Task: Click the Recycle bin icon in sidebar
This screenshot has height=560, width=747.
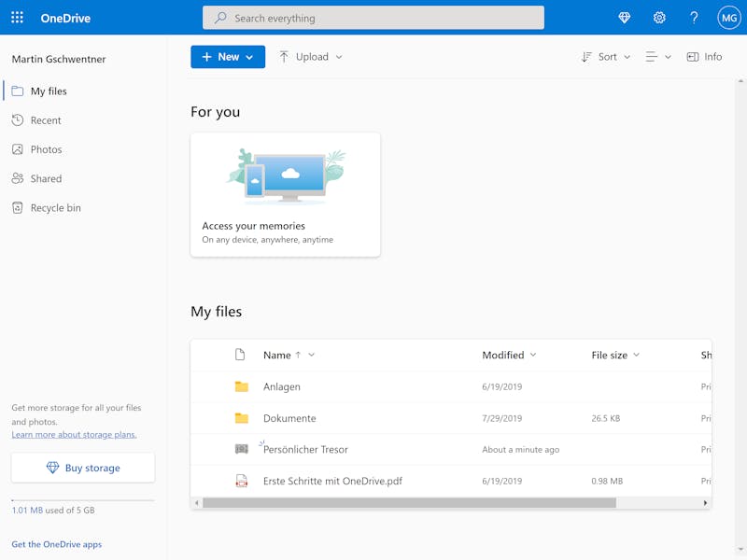Action: tap(18, 207)
